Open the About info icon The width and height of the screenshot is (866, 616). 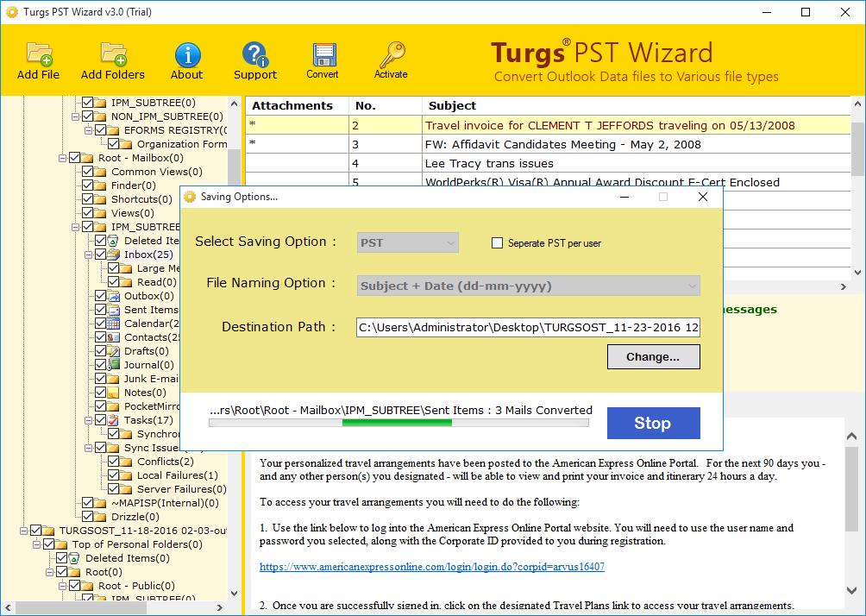[187, 54]
